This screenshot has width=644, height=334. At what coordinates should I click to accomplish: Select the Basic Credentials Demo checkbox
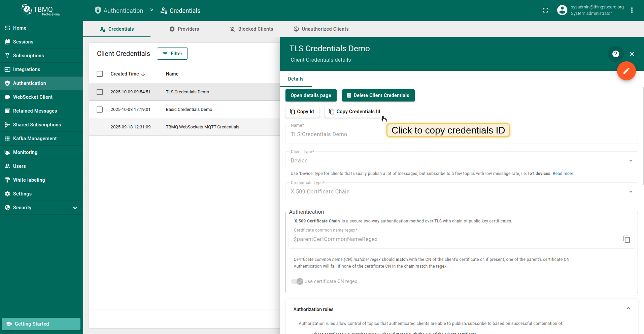[100, 110]
